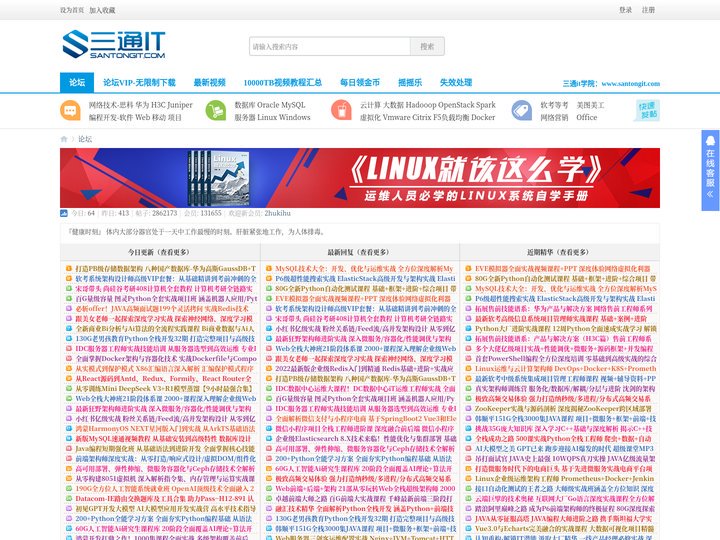This screenshot has height=540, width=720.
Task: Open thread Python大厂进阶实战课程
Action: coord(566,329)
